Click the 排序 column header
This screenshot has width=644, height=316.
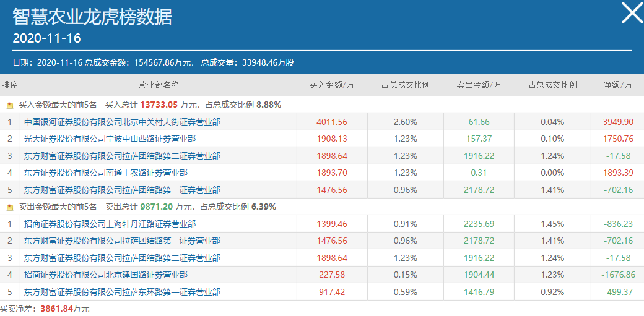[10, 85]
